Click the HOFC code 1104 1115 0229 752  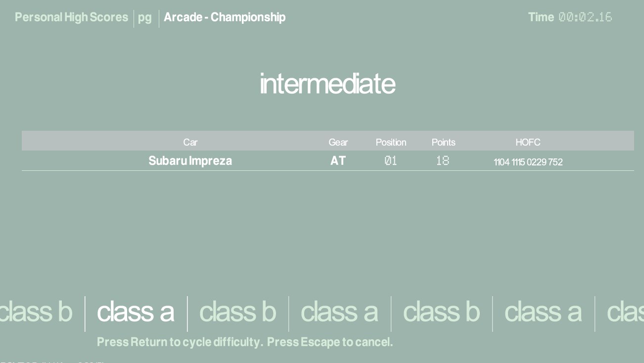528,162
